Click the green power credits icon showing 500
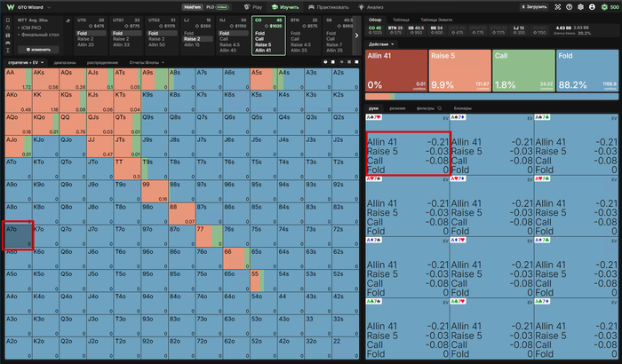Image resolution: width=622 pixels, height=364 pixels. [610, 7]
